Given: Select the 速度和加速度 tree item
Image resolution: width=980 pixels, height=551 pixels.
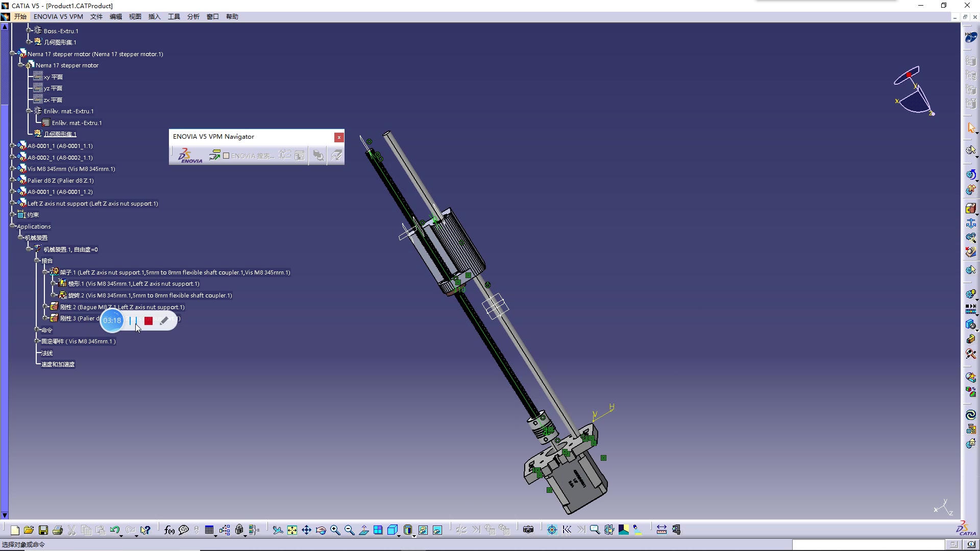Looking at the screenshot, I should pyautogui.click(x=58, y=364).
